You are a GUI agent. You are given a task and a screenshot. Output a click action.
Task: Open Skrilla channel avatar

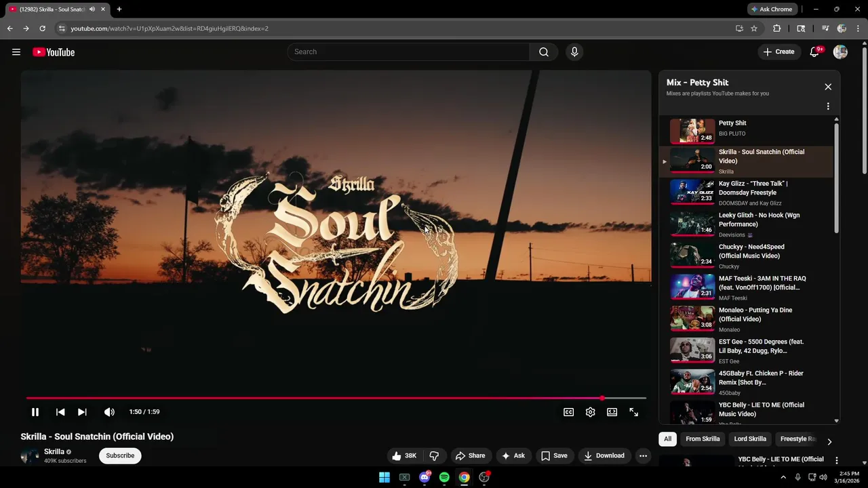[30, 456]
